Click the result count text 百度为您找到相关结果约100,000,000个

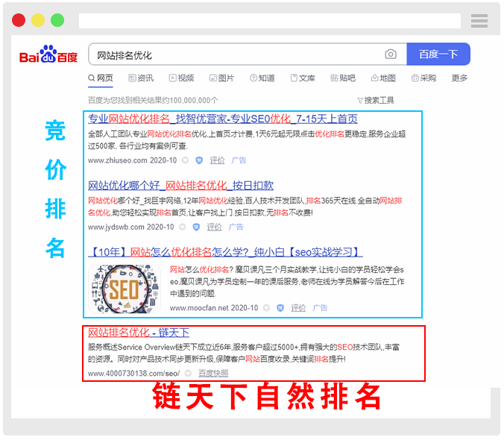point(153,100)
